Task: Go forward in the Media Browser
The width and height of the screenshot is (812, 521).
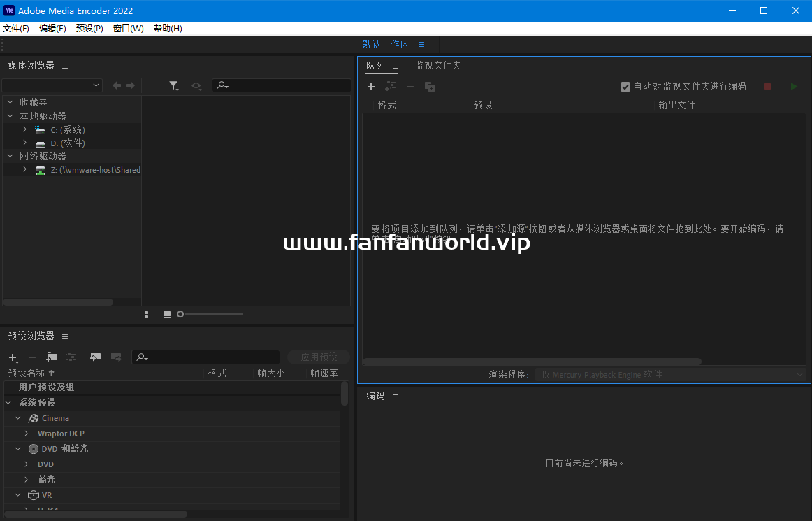Action: point(131,85)
